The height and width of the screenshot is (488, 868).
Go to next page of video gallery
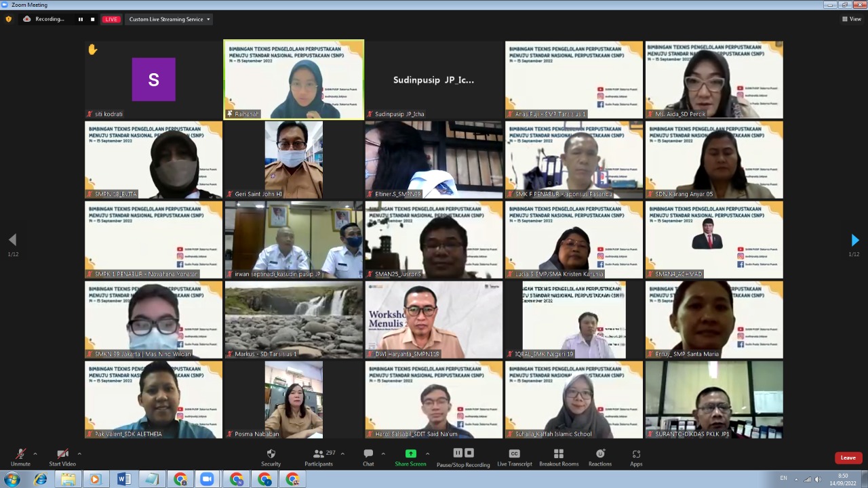854,240
